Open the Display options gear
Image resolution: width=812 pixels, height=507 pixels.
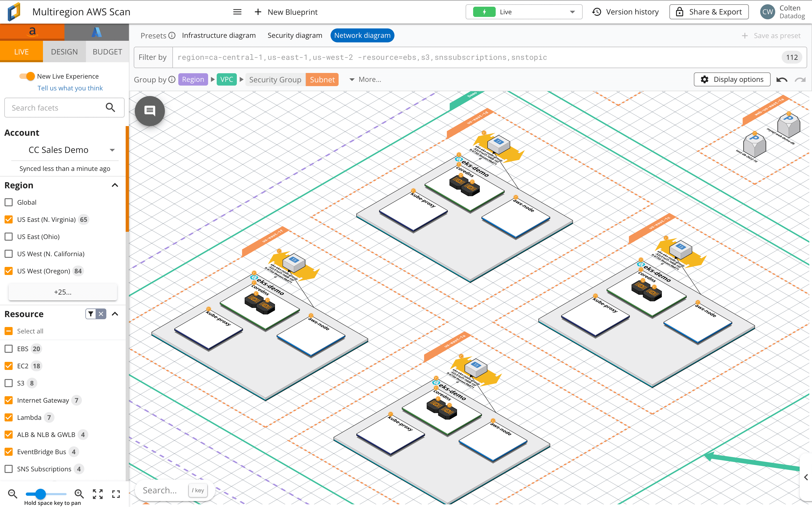point(732,79)
